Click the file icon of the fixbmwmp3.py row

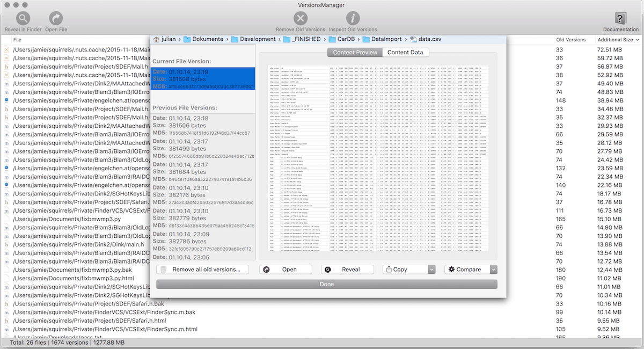coord(6,219)
